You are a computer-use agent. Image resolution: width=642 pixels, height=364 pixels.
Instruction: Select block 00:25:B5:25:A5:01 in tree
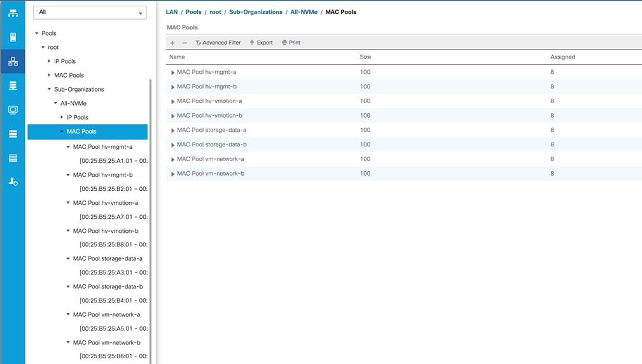[x=113, y=328]
